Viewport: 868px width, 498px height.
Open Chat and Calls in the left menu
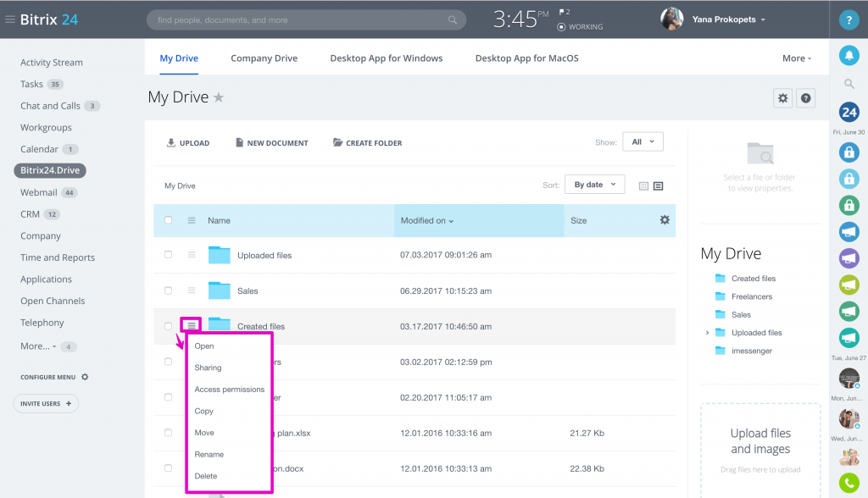click(x=50, y=106)
